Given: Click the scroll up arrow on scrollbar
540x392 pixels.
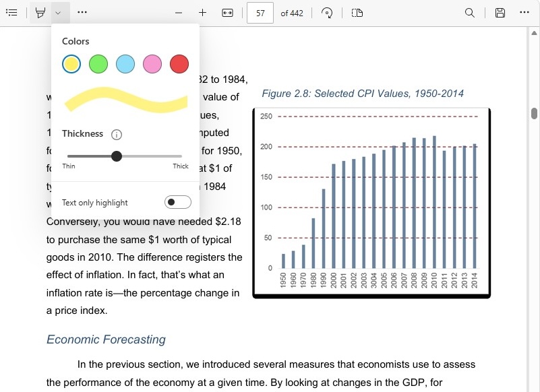Looking at the screenshot, I should (x=534, y=33).
